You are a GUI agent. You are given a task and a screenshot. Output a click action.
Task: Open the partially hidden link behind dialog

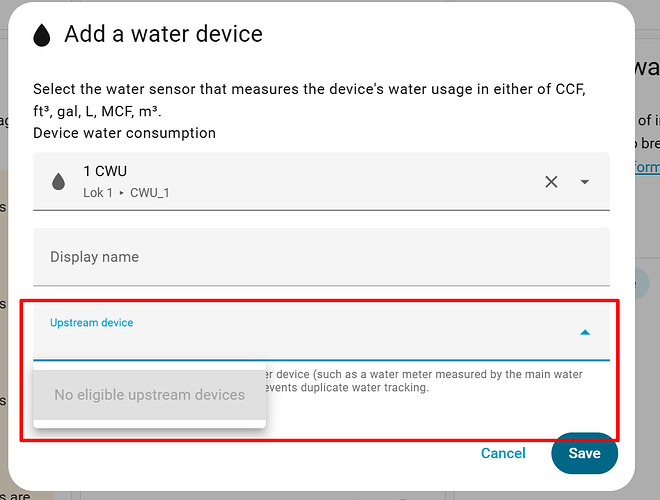pyautogui.click(x=648, y=167)
